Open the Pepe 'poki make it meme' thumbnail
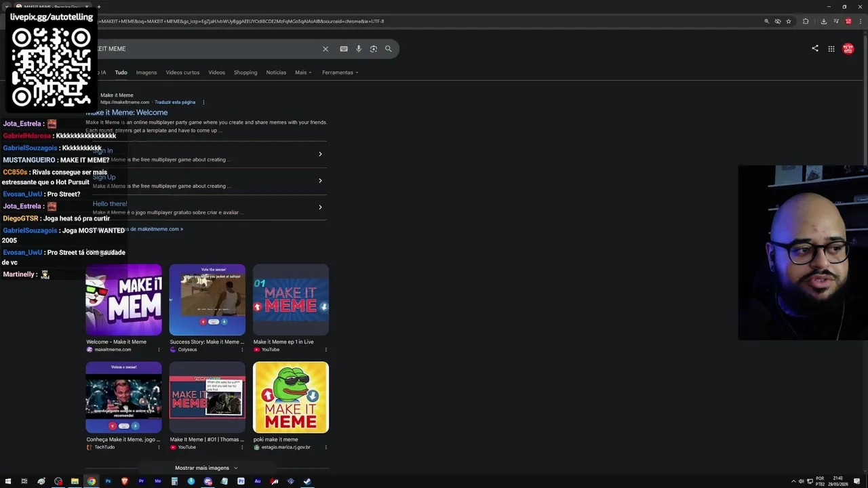 [291, 397]
